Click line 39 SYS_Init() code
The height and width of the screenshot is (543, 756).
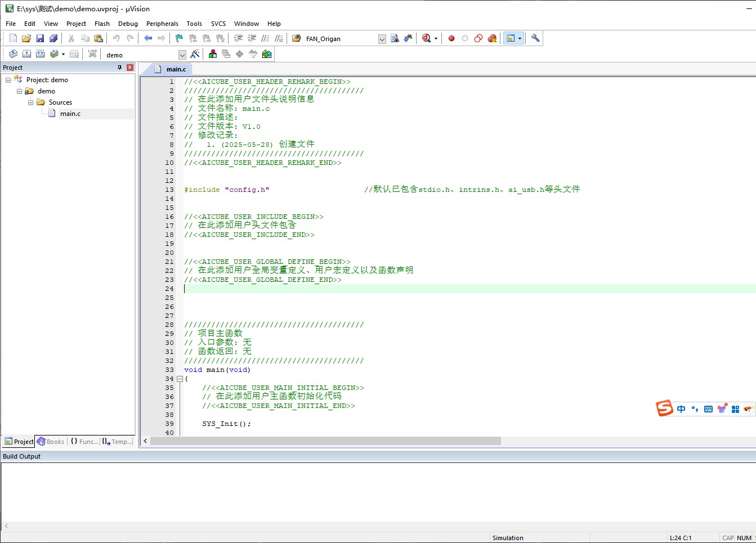226,424
